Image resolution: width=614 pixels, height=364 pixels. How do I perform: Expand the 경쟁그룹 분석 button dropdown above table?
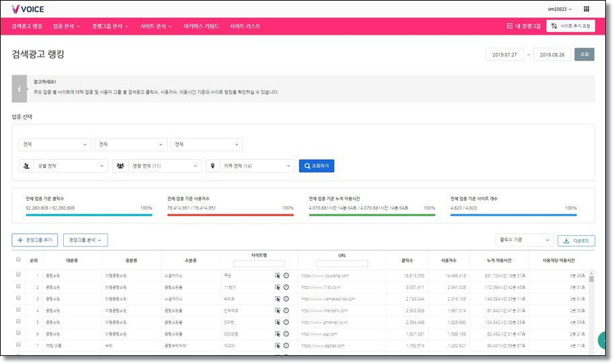(x=85, y=240)
